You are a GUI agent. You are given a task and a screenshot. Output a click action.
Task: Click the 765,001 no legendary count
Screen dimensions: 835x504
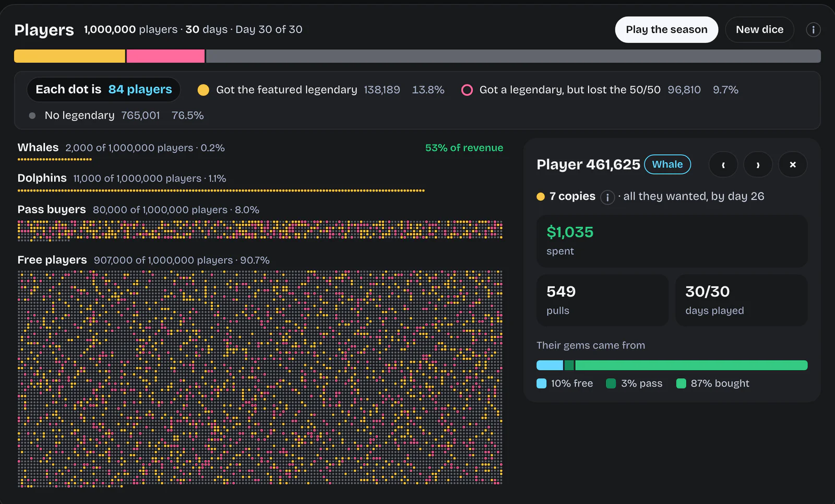[140, 115]
